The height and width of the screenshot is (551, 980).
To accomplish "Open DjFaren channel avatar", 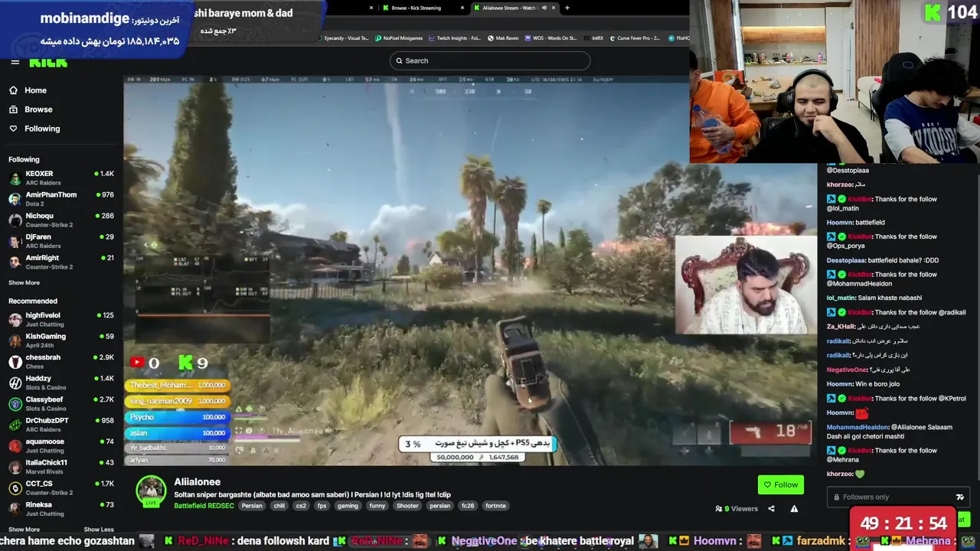I will 15,241.
